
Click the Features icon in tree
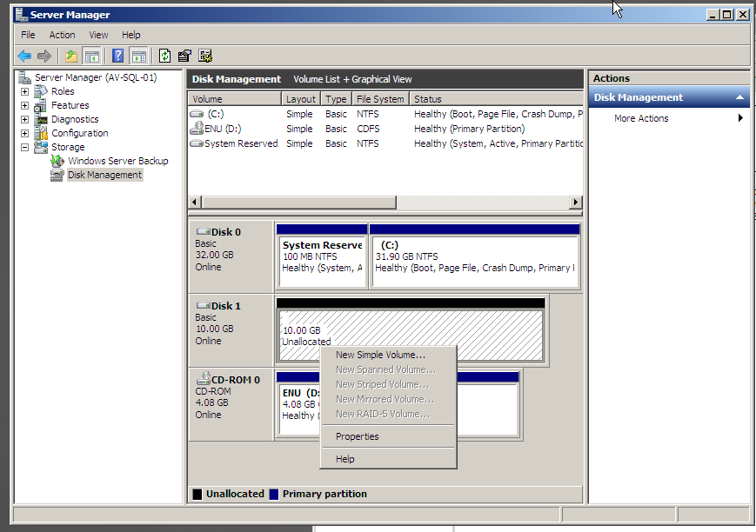[41, 105]
